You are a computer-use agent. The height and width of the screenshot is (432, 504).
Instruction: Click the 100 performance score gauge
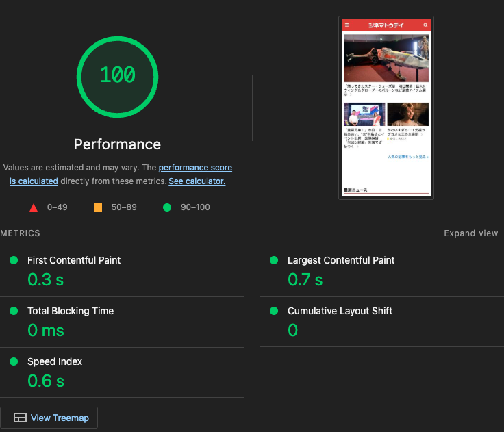pos(117,77)
